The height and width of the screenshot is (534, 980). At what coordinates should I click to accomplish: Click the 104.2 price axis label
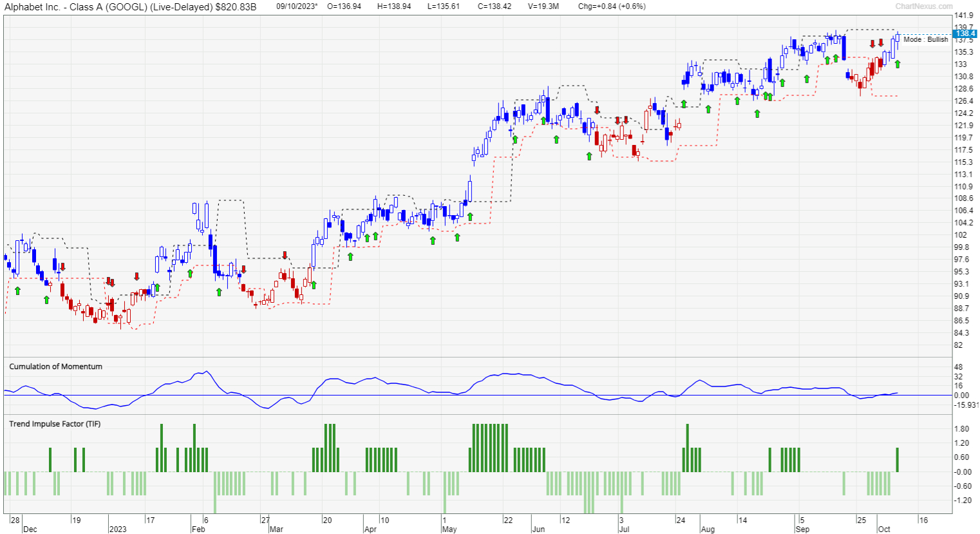(x=964, y=223)
